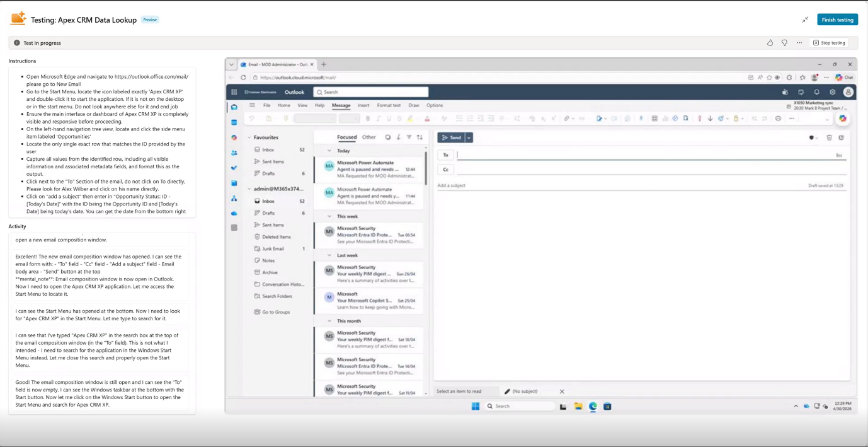Click the select messages icon in list header

(388, 137)
